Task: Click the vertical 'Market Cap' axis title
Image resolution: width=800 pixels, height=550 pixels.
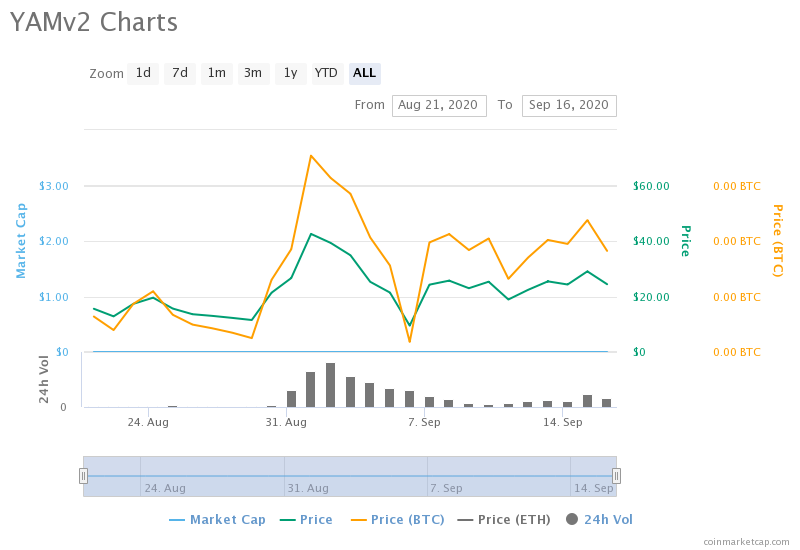Action: pos(21,241)
